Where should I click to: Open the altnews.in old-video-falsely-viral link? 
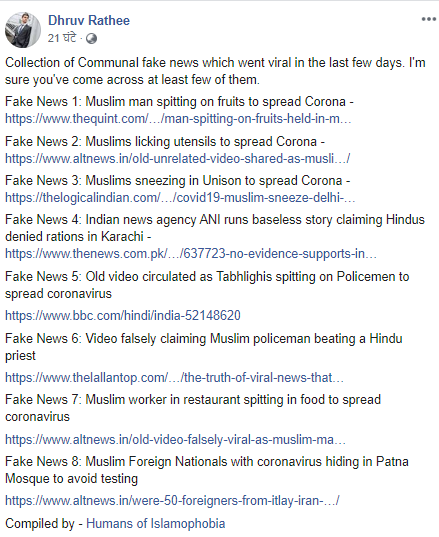[175, 439]
